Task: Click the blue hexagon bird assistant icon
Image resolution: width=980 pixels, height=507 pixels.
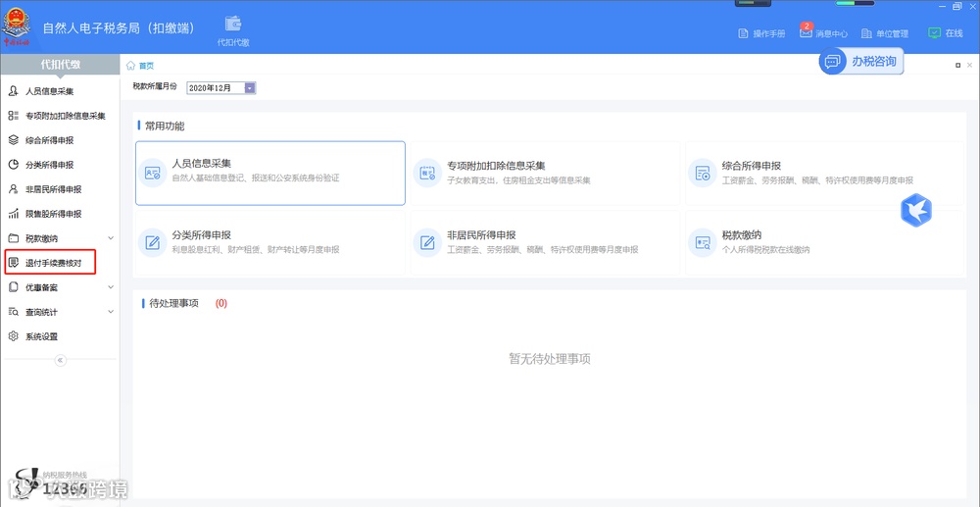Action: pos(916,211)
